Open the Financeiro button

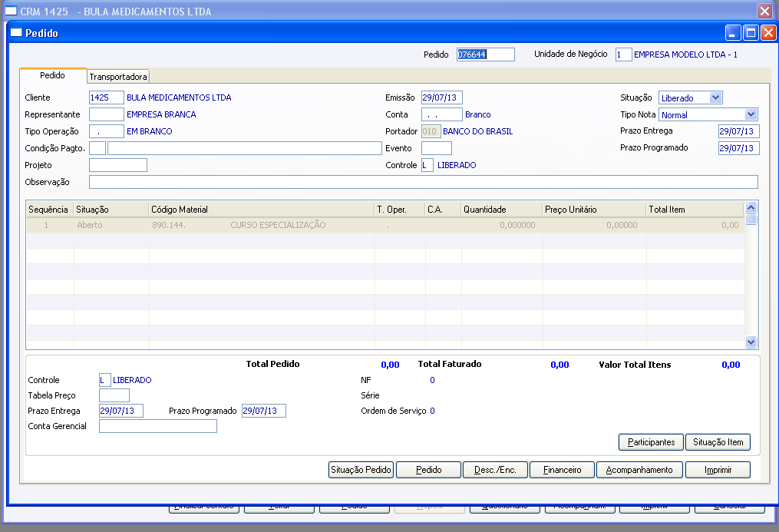tap(563, 469)
